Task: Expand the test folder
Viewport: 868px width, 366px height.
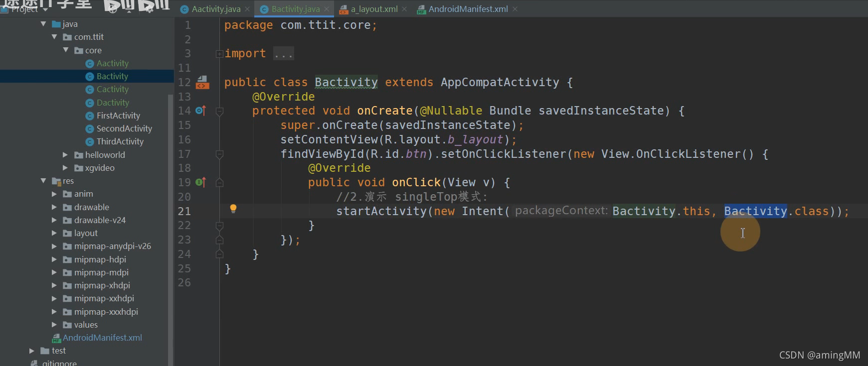Action: pos(32,351)
